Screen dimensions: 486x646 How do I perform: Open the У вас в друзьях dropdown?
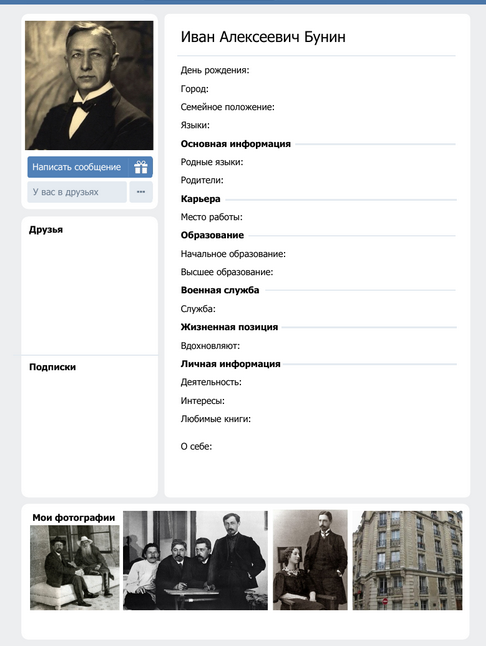click(77, 192)
